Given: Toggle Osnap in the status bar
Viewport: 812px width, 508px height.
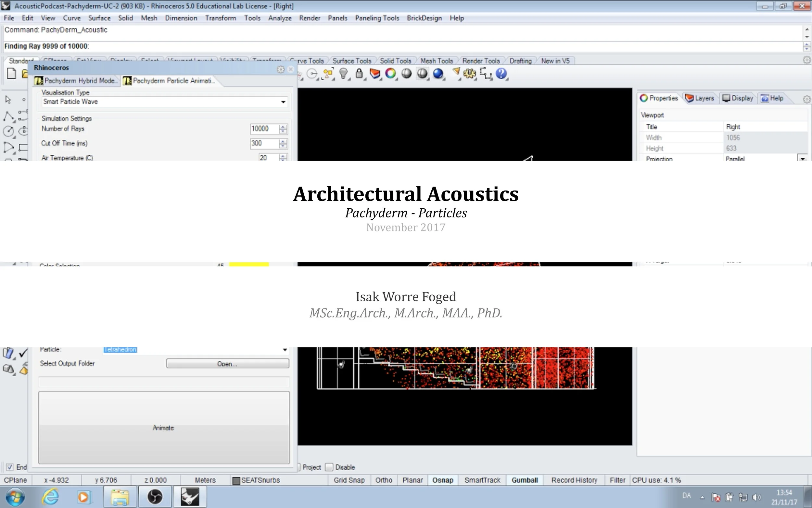Looking at the screenshot, I should pos(442,480).
